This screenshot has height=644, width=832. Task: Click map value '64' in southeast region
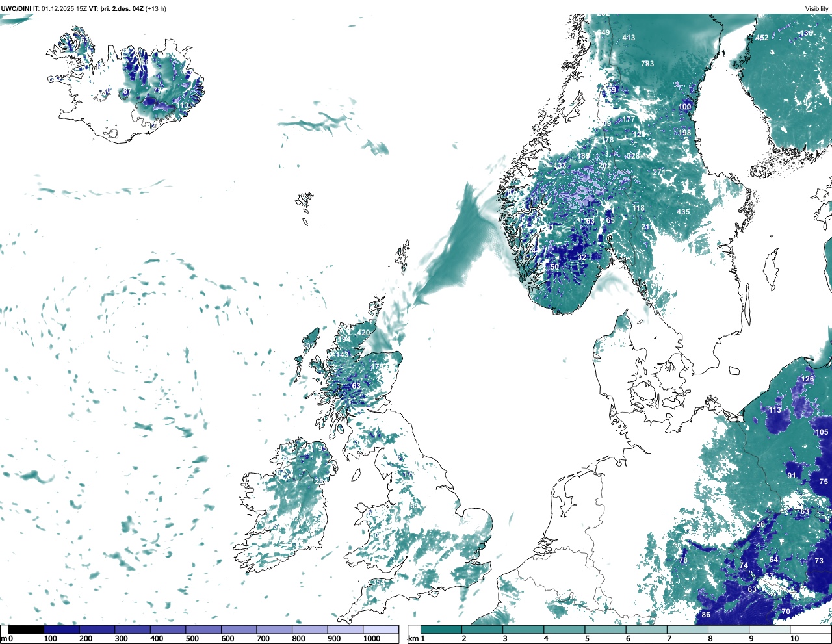click(773, 560)
